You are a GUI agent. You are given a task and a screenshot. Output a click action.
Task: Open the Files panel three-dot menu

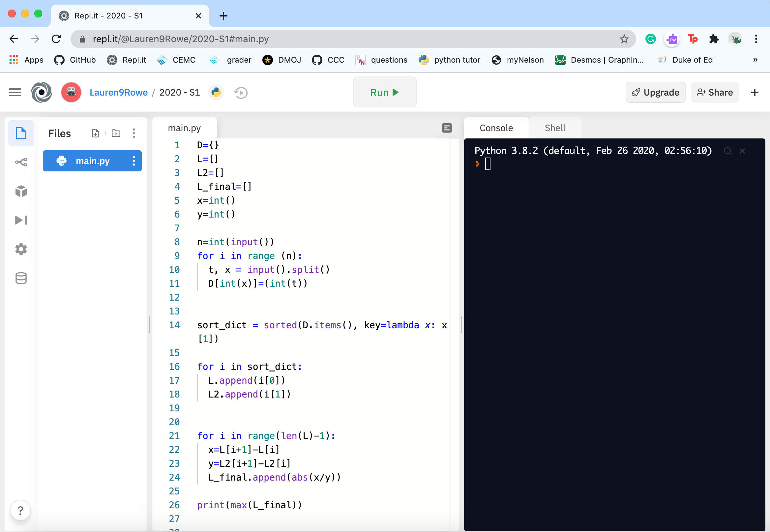(x=134, y=133)
